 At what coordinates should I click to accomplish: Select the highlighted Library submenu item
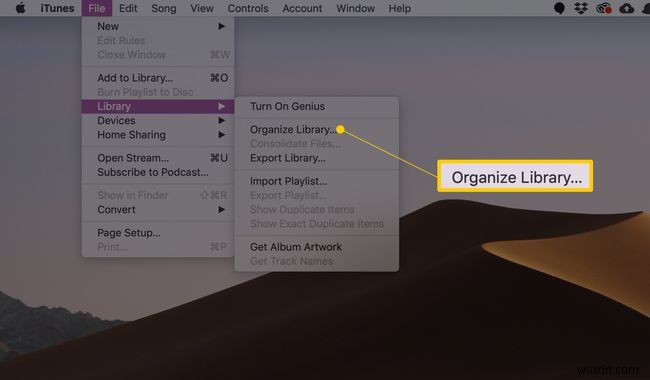[x=158, y=106]
